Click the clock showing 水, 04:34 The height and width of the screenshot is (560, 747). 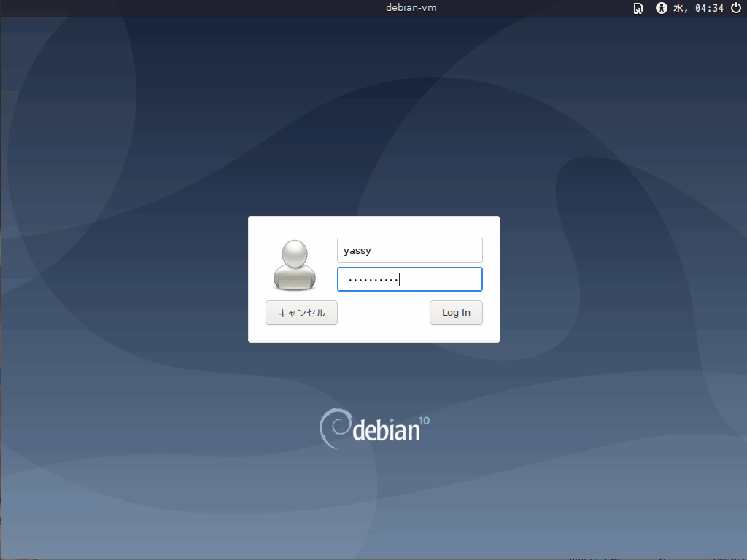tap(698, 8)
